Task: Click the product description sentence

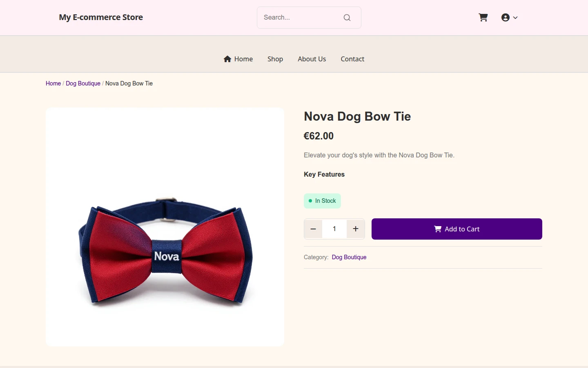Action: [x=379, y=155]
